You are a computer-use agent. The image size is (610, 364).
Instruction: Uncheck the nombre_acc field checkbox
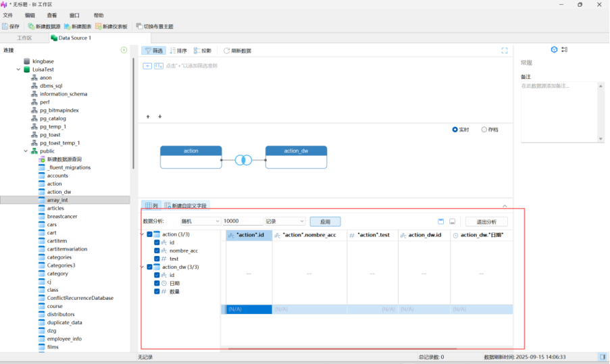point(157,251)
